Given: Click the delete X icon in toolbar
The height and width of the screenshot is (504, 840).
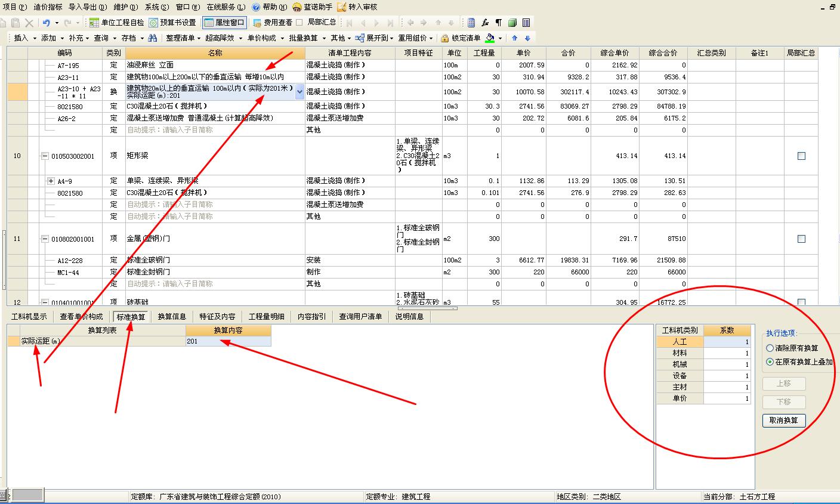Looking at the screenshot, I should pyautogui.click(x=29, y=23).
